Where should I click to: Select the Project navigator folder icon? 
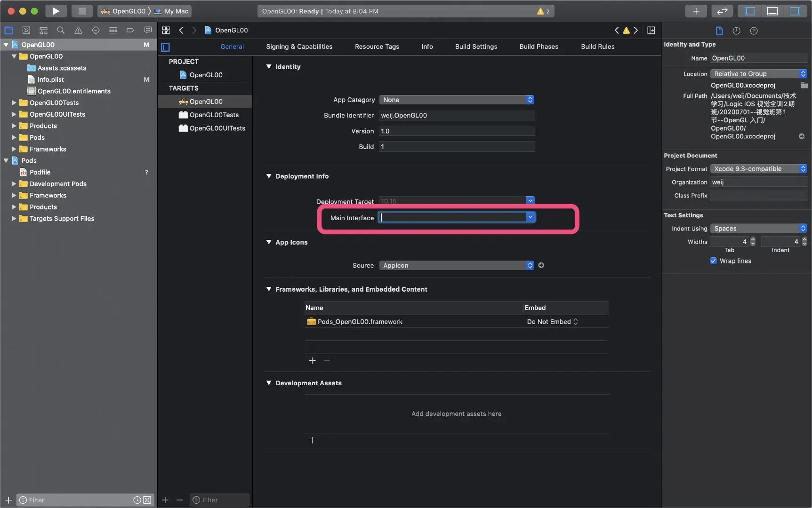(x=8, y=30)
